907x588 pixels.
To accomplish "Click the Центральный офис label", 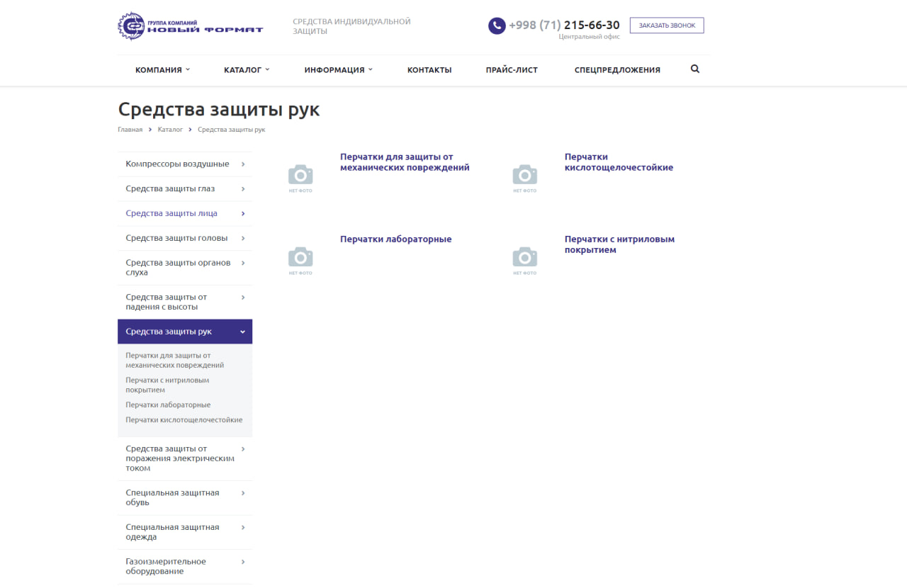I will [589, 37].
